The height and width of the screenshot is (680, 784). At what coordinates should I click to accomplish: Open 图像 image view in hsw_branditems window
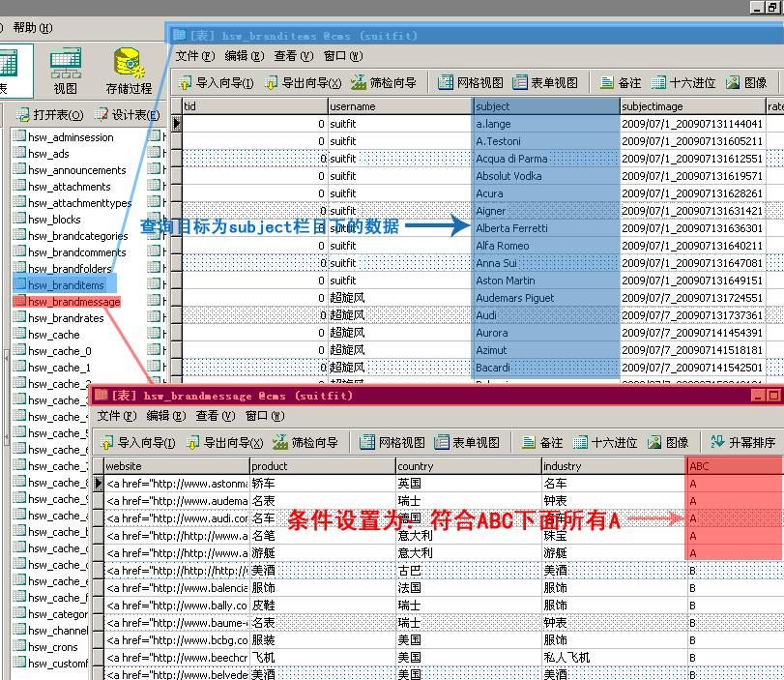[x=746, y=82]
